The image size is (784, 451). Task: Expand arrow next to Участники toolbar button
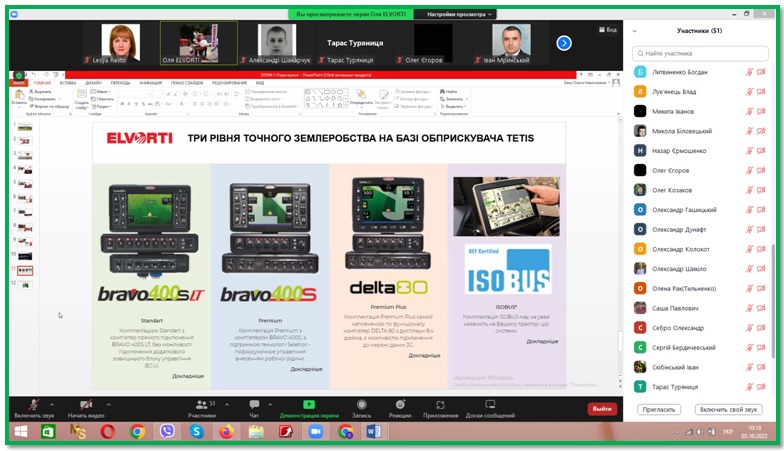click(227, 404)
